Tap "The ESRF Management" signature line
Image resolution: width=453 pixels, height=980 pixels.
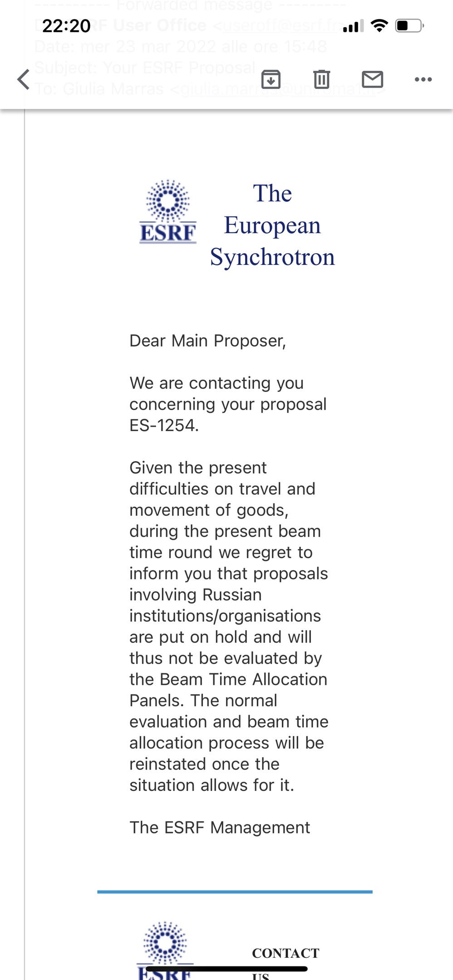pos(220,828)
